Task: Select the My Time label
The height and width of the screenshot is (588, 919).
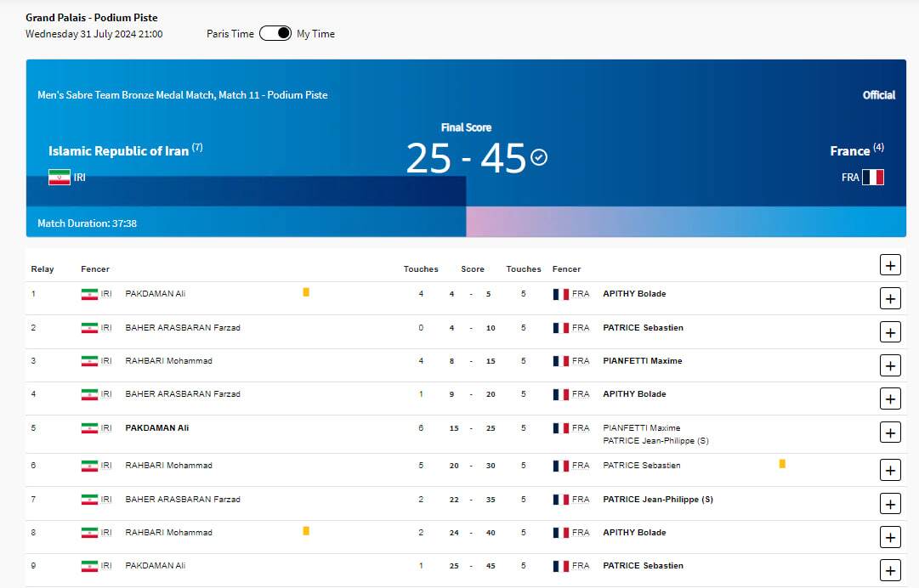Action: [315, 34]
